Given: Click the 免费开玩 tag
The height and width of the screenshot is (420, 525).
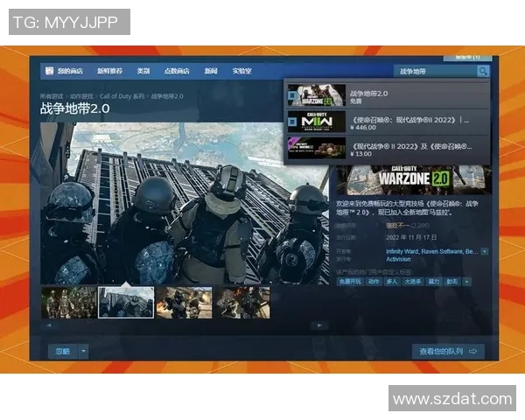Looking at the screenshot, I should 350,282.
